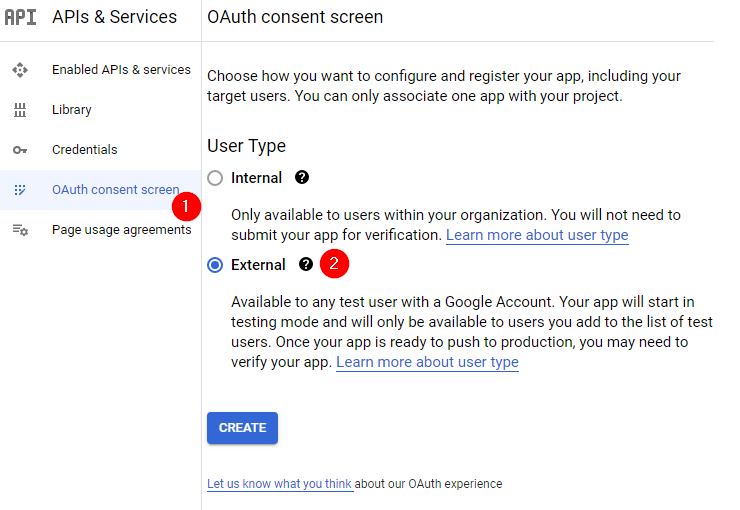The height and width of the screenshot is (510, 740).
Task: Select the OAuth consent screen menu item
Action: pos(115,190)
